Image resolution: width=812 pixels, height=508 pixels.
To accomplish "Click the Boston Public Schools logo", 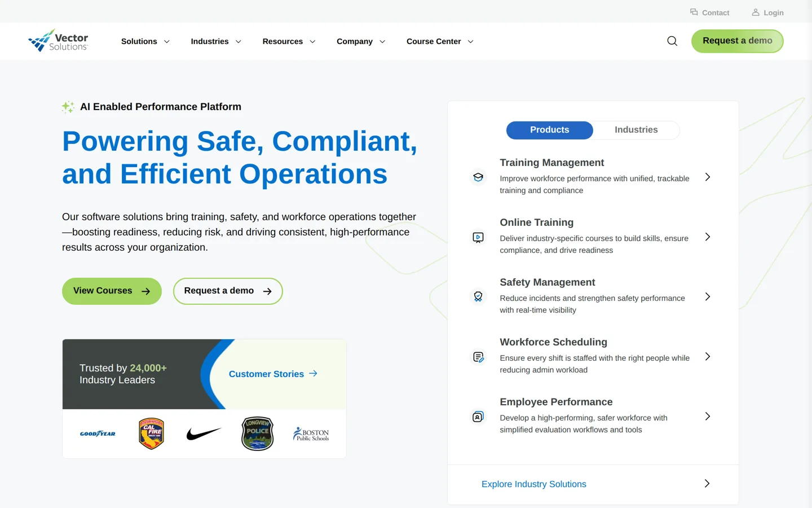I will coord(311,433).
